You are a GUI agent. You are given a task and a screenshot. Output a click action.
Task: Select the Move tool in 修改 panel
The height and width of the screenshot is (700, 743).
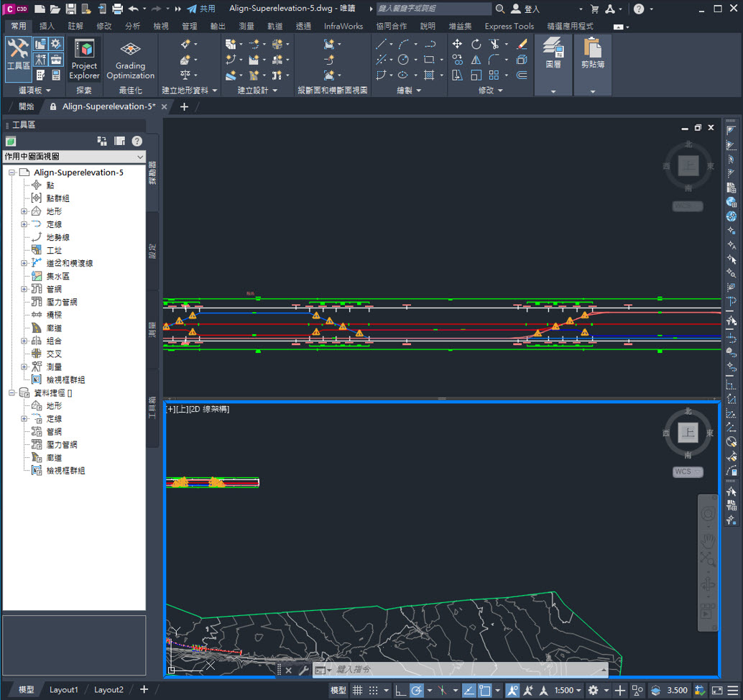(x=457, y=44)
